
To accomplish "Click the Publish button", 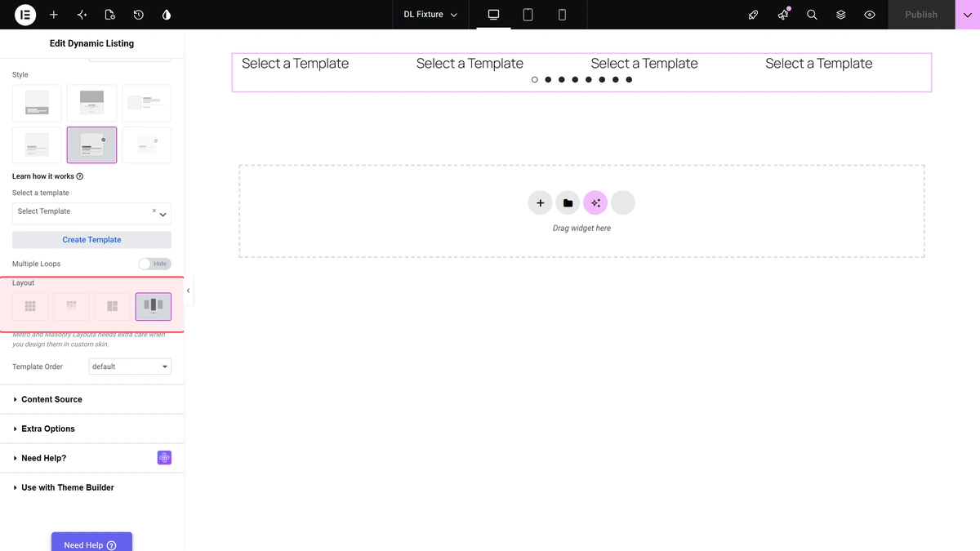I will point(921,15).
